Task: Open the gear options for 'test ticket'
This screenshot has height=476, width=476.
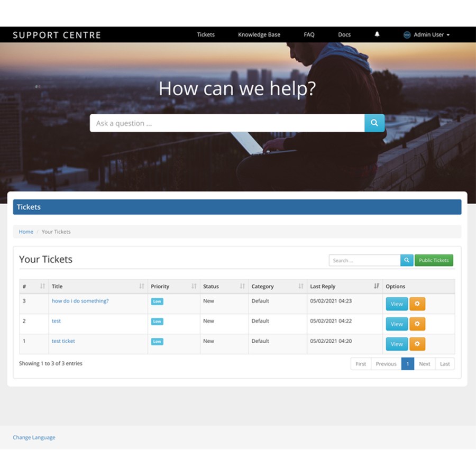Action: pyautogui.click(x=417, y=344)
